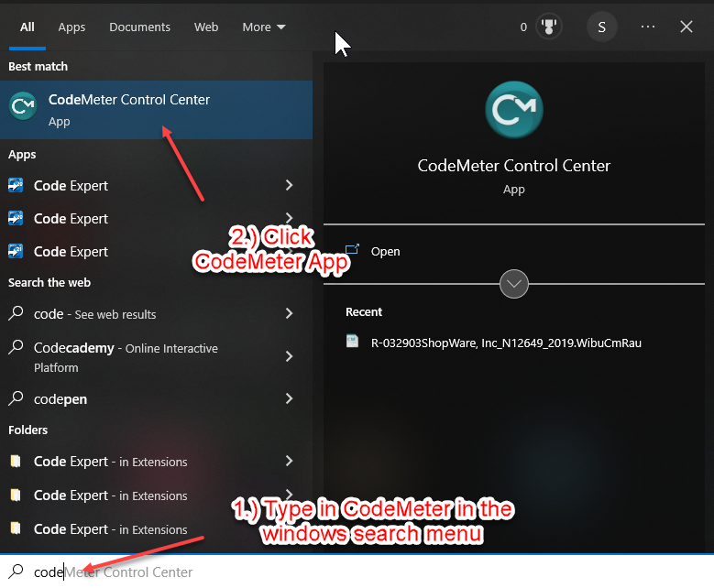Click the WibuCmRau recent file icon

coord(352,342)
